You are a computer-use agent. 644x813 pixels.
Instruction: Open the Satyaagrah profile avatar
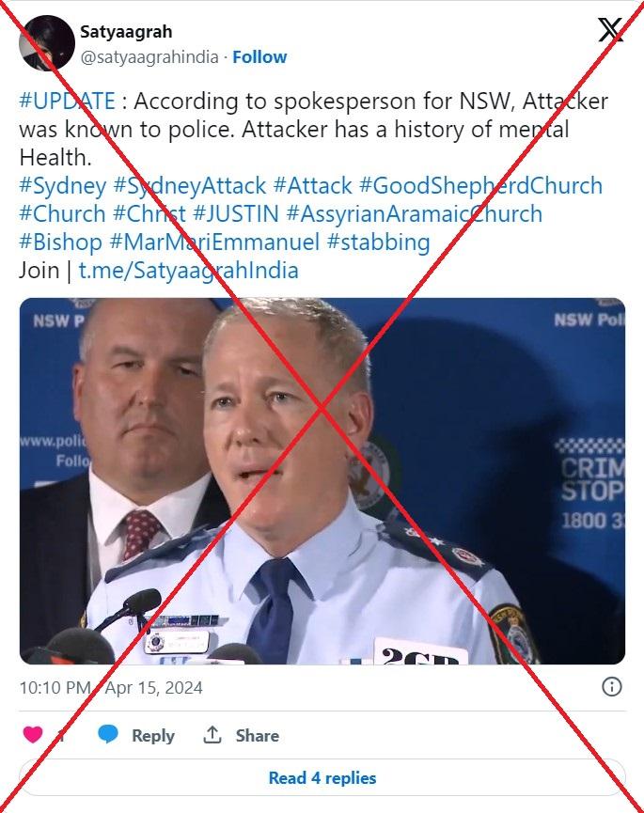[x=47, y=43]
